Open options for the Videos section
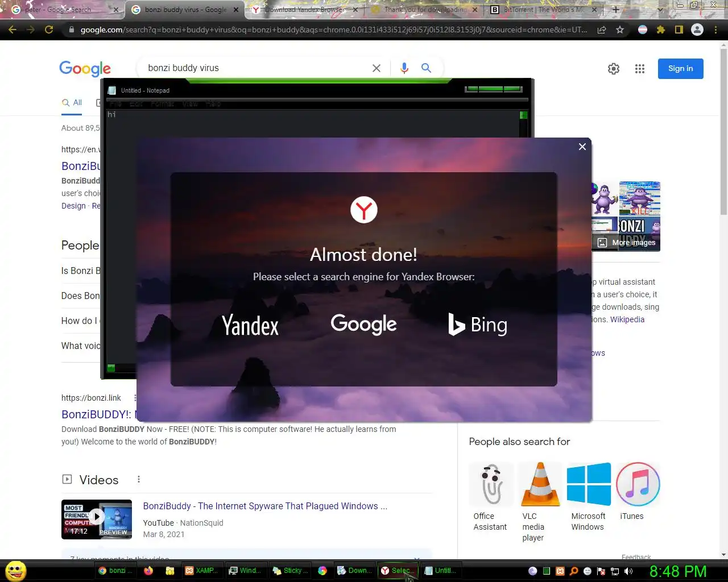728x582 pixels. coord(138,480)
